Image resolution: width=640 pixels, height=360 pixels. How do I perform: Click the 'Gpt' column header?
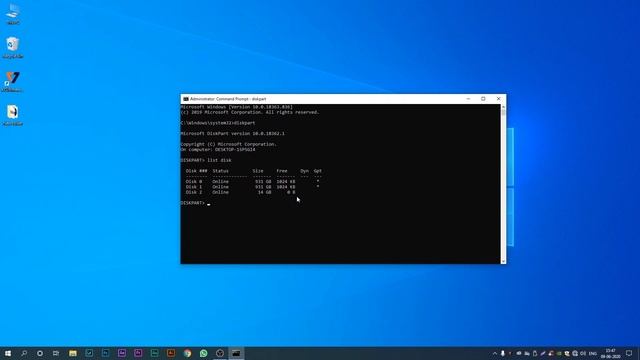(318, 171)
